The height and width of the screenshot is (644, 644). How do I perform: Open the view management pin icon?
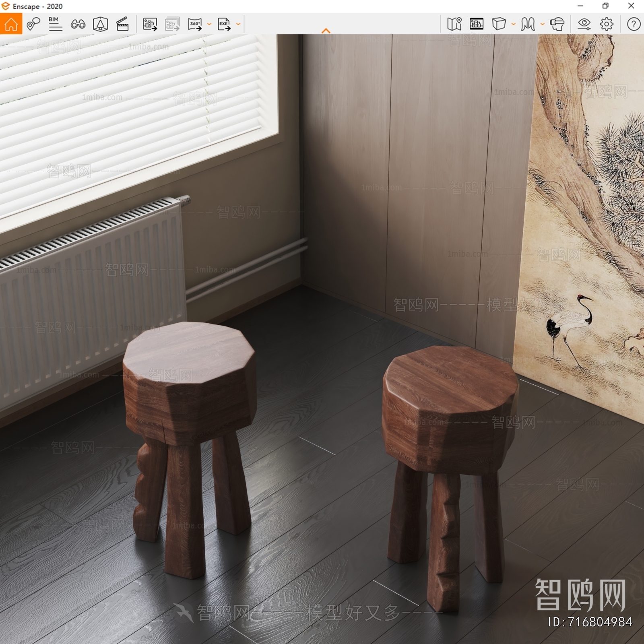33,24
